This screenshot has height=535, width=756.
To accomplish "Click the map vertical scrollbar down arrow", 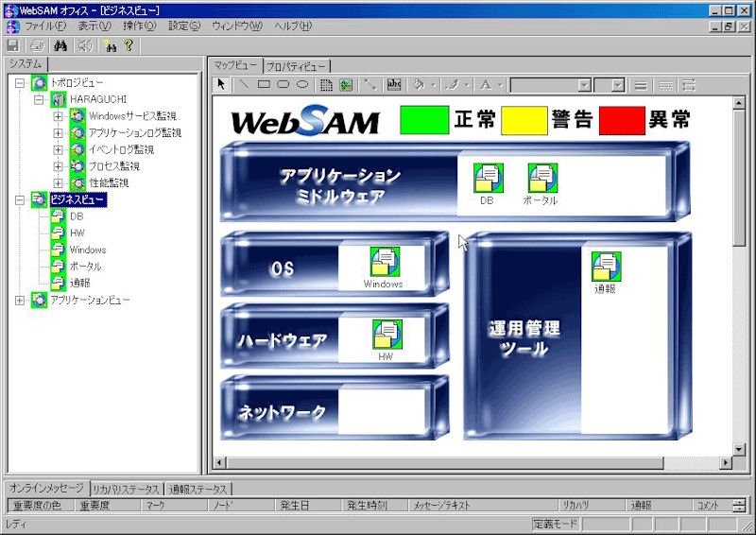I will pos(739,450).
